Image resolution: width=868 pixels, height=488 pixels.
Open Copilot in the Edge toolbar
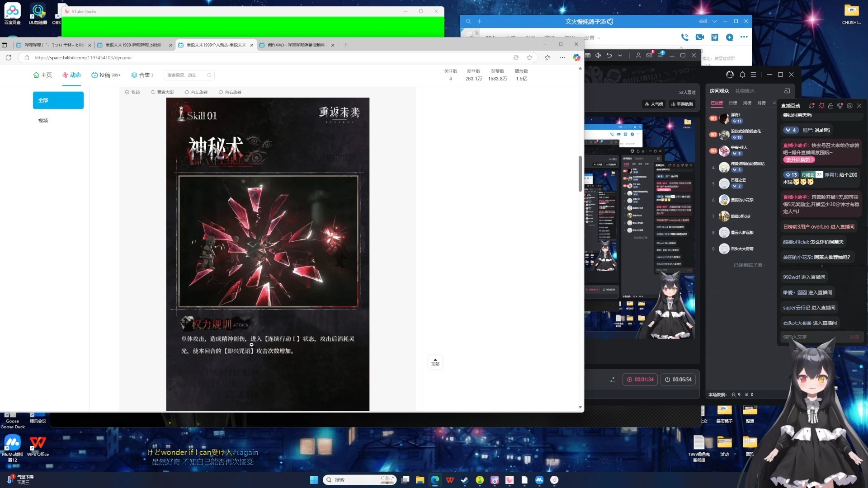(576, 57)
